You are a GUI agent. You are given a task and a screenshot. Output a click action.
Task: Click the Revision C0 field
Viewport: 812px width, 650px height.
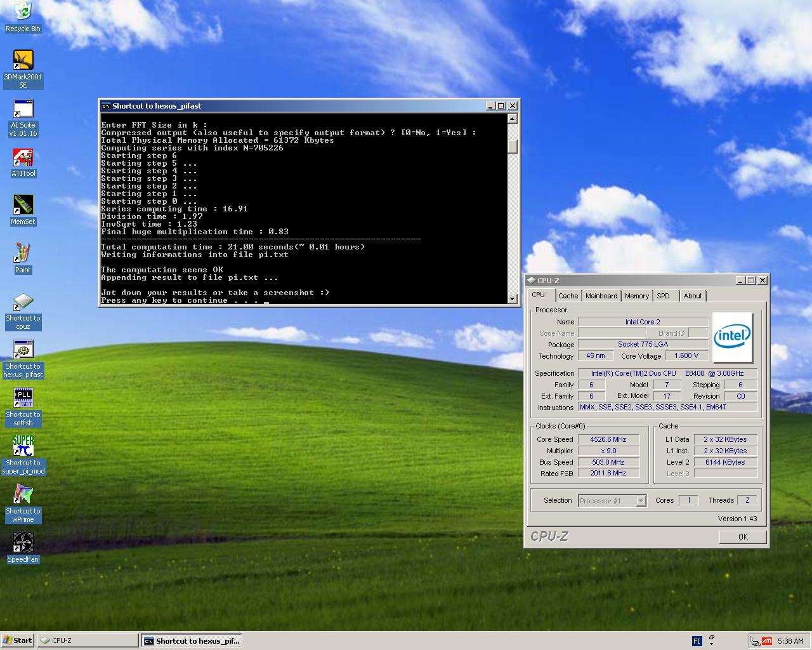pos(740,396)
